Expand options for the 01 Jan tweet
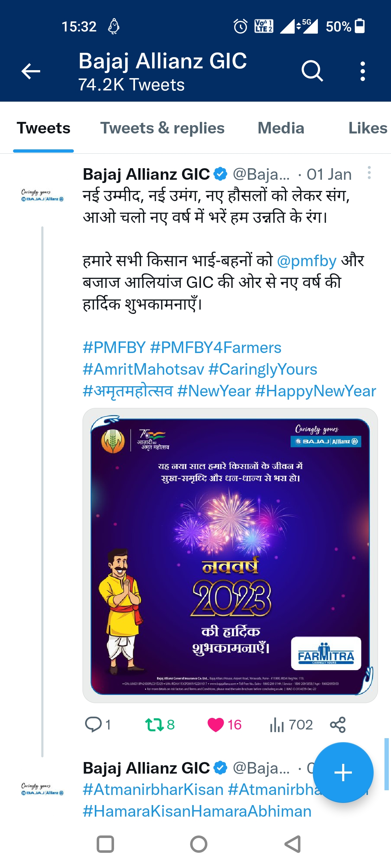The image size is (391, 868). [369, 173]
